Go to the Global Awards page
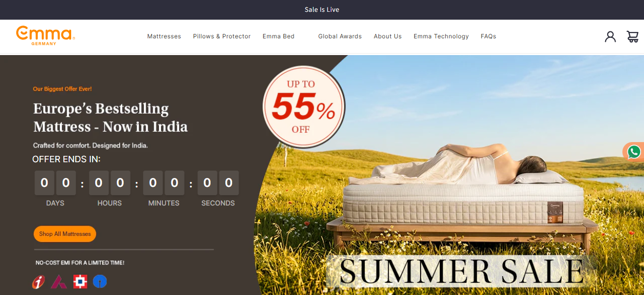The width and height of the screenshot is (644, 295). [340, 36]
